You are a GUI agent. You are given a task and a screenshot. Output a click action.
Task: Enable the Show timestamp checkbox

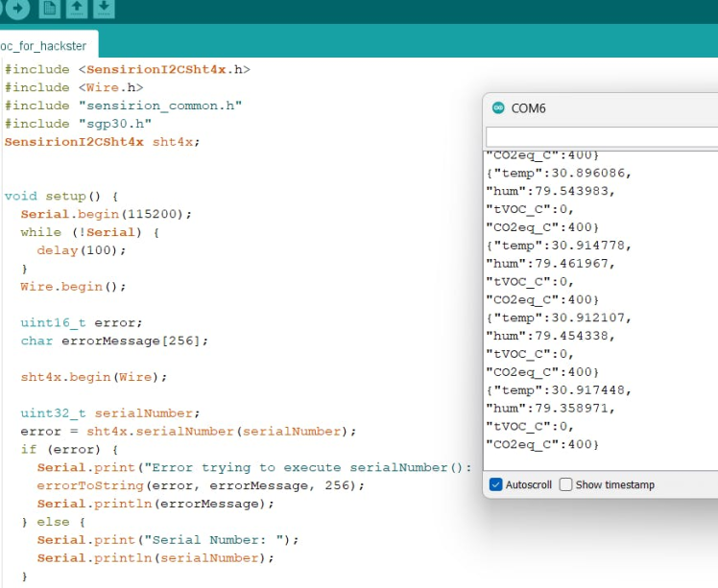(x=566, y=484)
